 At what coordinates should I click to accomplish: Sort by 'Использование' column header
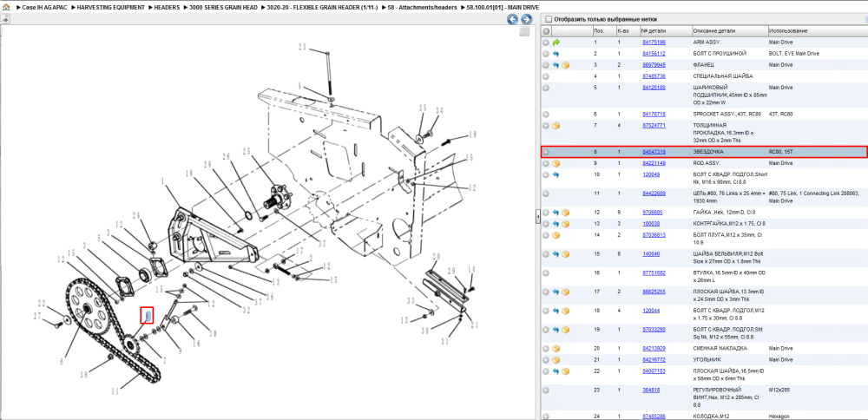[817, 31]
